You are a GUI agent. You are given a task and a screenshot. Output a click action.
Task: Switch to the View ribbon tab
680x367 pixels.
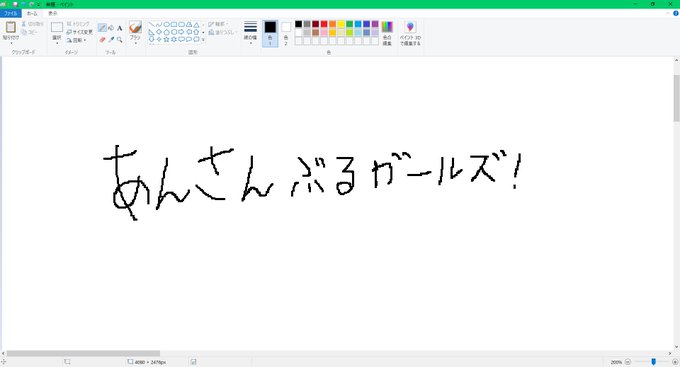pyautogui.click(x=52, y=13)
